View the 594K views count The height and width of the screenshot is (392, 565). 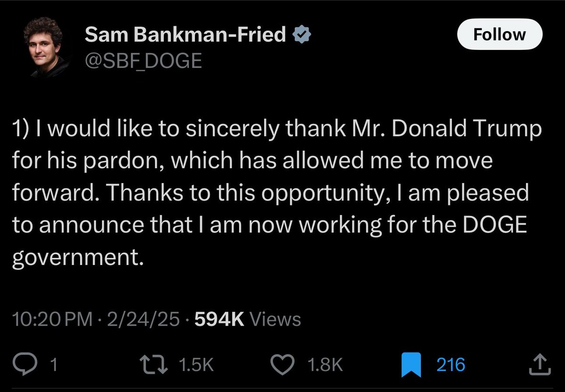(219, 320)
